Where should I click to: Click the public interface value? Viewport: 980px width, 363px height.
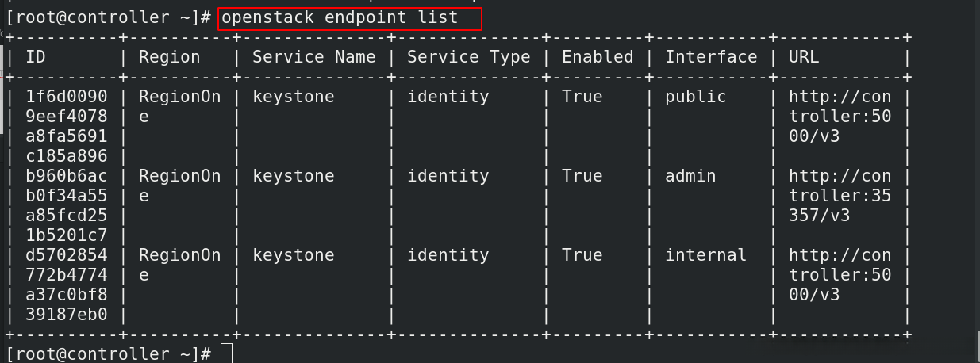[695, 97]
